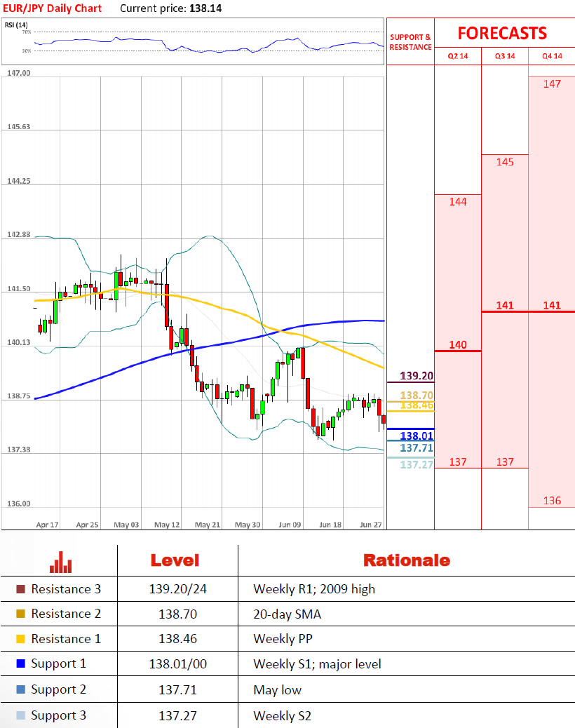Screen dimensions: 575x728
Task: Click the Jun 09 date axis label
Action: pyautogui.click(x=290, y=525)
